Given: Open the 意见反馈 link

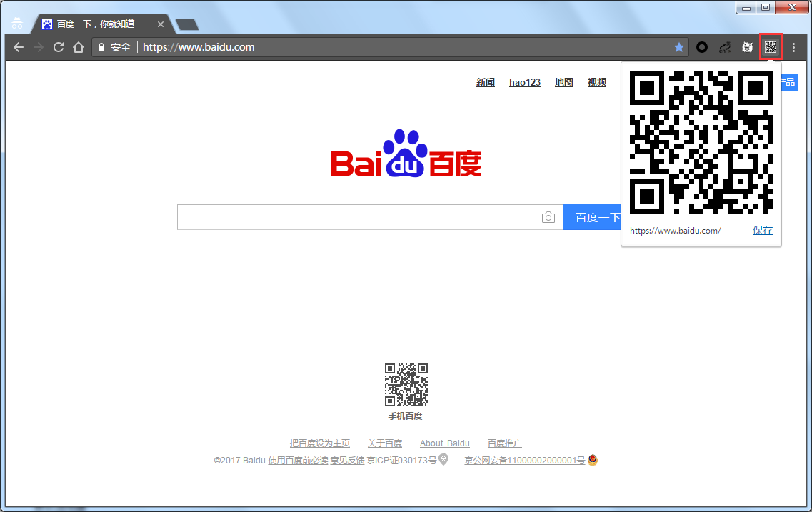Looking at the screenshot, I should (x=347, y=461).
